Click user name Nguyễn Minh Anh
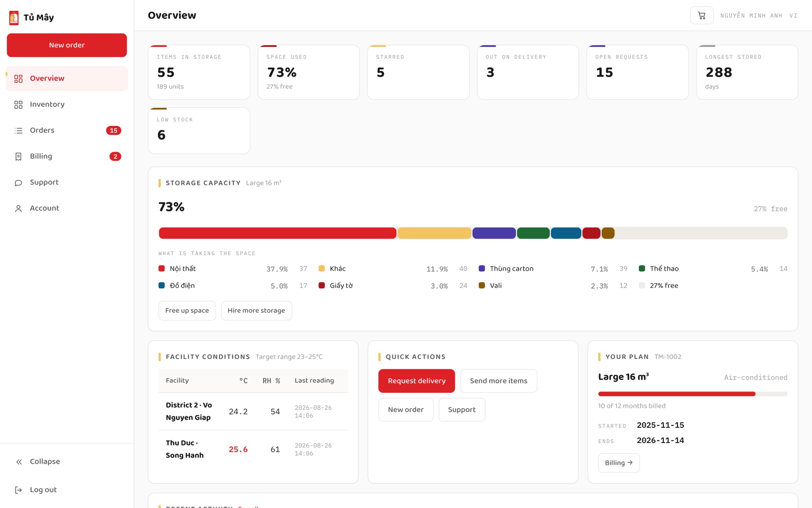Viewport: 812px width, 508px height. [751, 15]
